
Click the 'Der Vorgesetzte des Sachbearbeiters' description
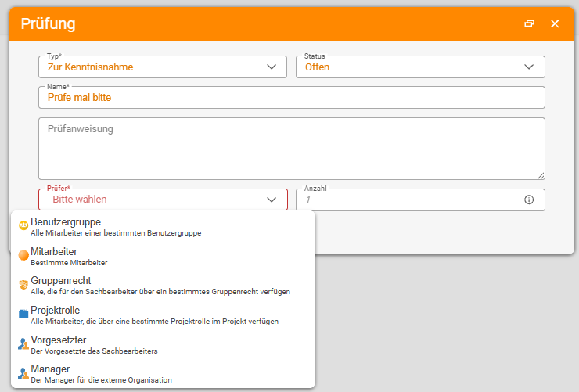tap(94, 351)
